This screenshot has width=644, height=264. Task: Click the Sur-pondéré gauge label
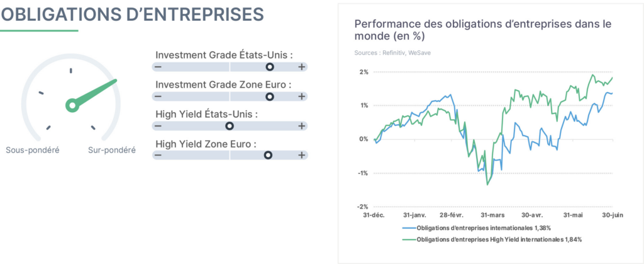pyautogui.click(x=112, y=150)
